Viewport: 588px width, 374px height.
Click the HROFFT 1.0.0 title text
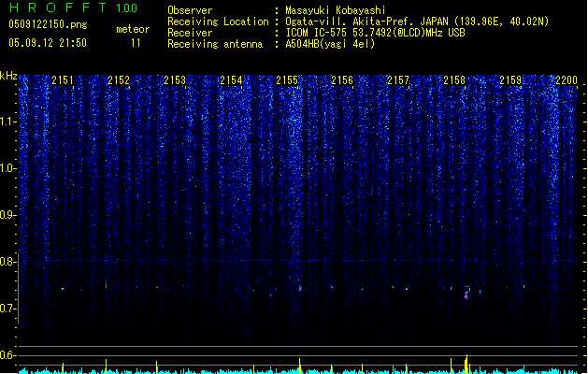74,7
